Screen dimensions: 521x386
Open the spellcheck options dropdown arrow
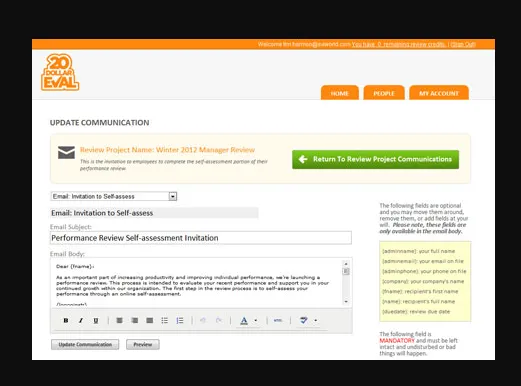click(315, 321)
